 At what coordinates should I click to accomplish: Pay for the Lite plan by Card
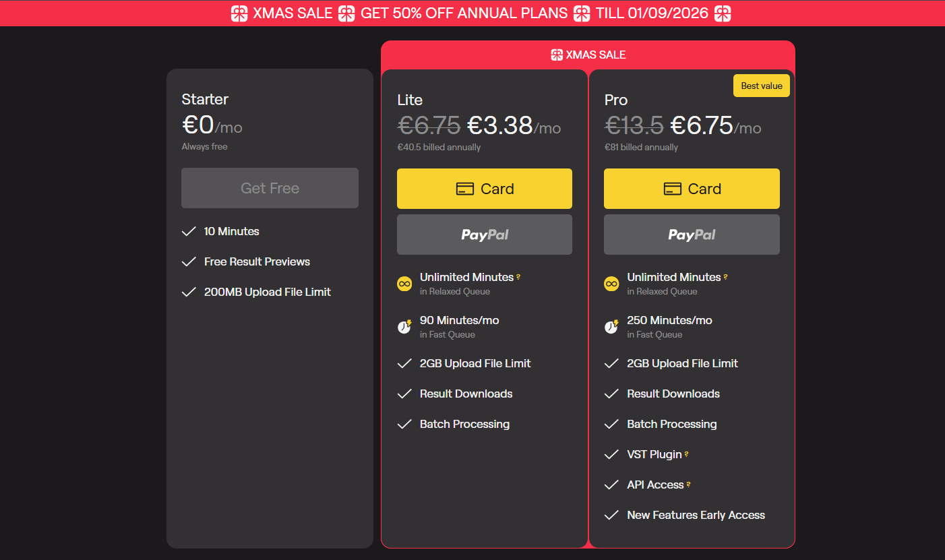[x=485, y=189]
